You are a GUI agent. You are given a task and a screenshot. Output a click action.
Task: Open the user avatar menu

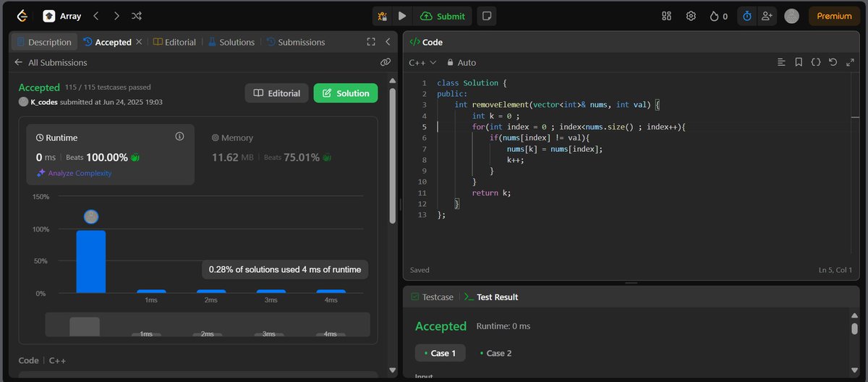click(791, 16)
